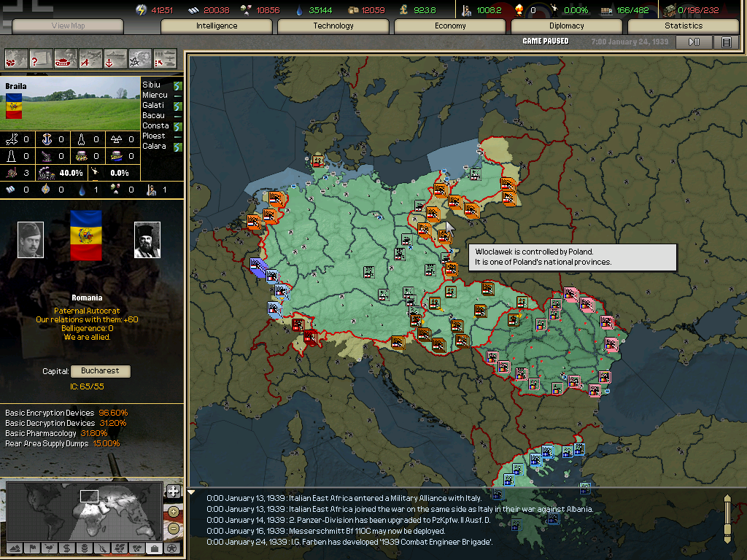This screenshot has height=560, width=747.
Task: Open the land units hot button with tank
Action: 66,60
